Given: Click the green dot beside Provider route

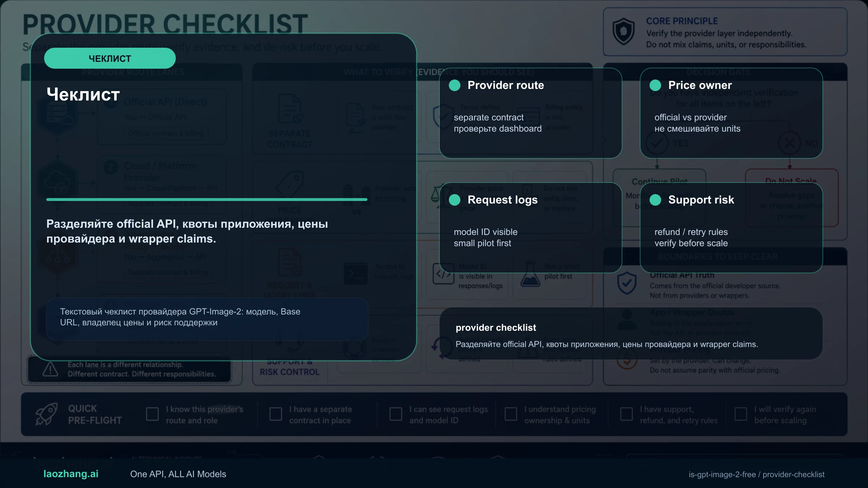Looking at the screenshot, I should 454,85.
